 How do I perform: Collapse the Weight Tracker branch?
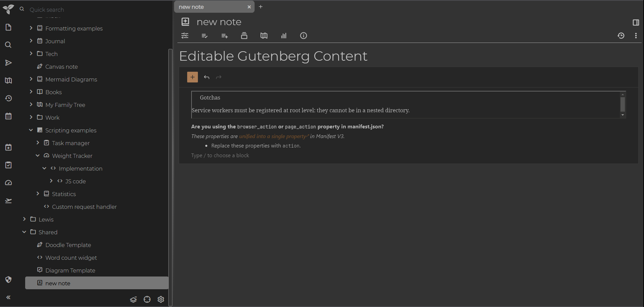tap(37, 156)
